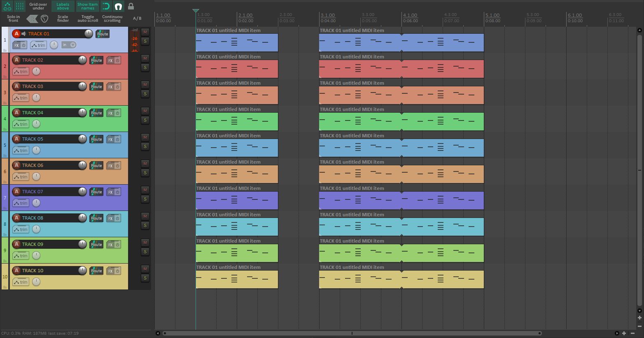Arm recording on TRACK 08
Screen dimensions: 644x338
coord(16,218)
